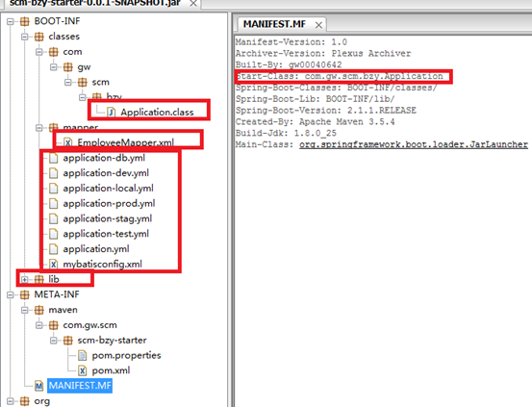The width and height of the screenshot is (532, 407).
Task: Click the org package icon
Action: [x=24, y=401]
